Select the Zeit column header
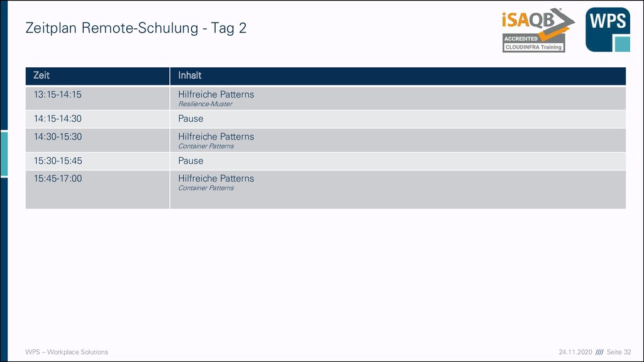644x362 pixels. tap(97, 76)
